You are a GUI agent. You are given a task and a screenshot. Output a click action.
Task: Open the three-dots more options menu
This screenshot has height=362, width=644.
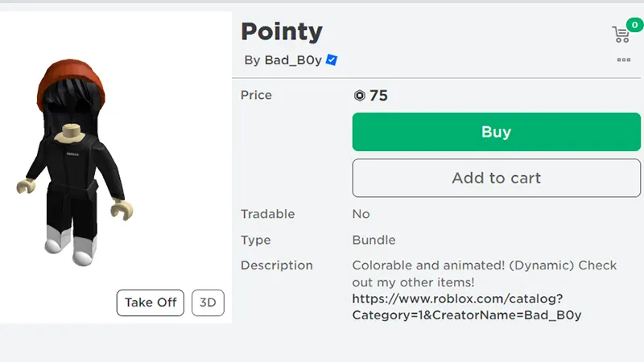[x=623, y=60]
